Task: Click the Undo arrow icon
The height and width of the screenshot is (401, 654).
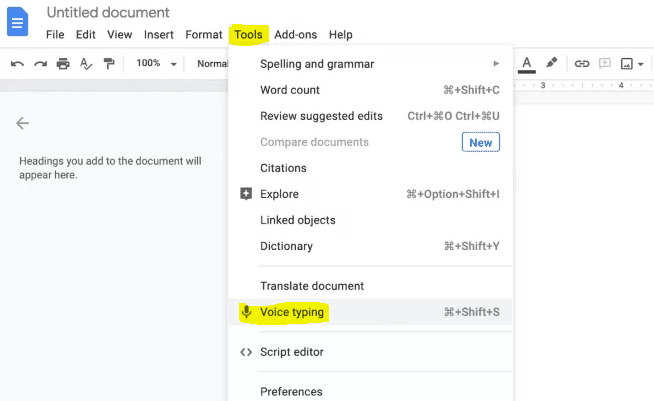Action: (x=17, y=64)
